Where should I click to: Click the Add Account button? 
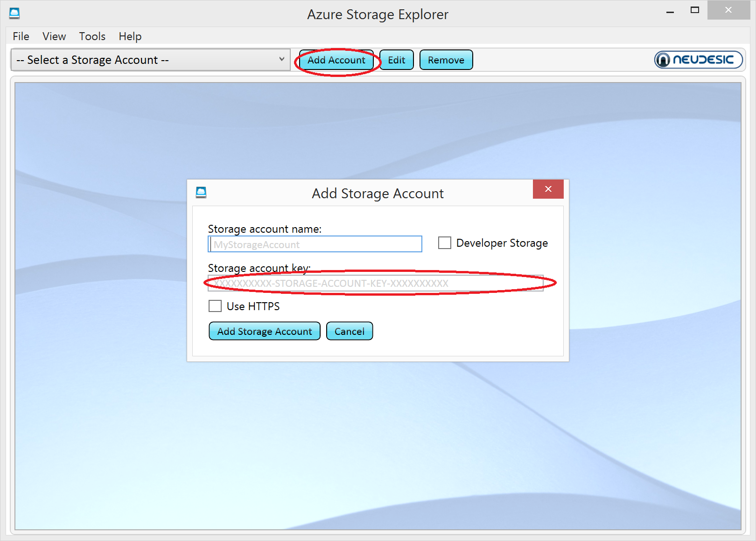pyautogui.click(x=336, y=60)
